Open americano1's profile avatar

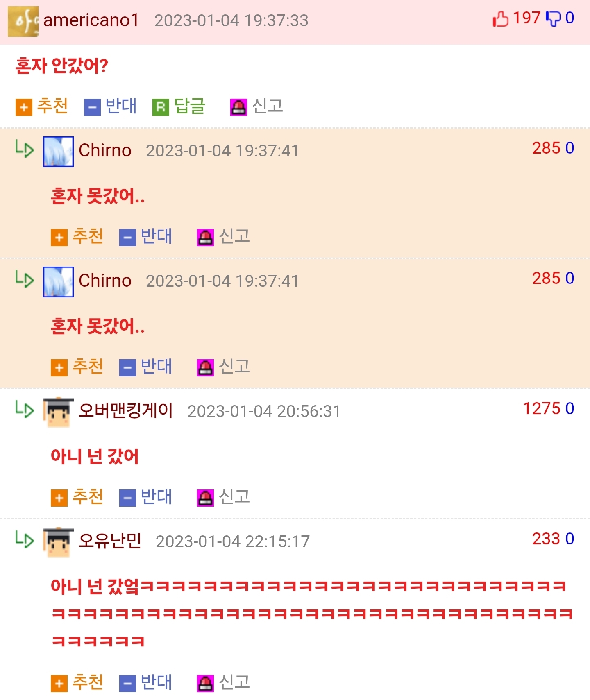pos(23,21)
